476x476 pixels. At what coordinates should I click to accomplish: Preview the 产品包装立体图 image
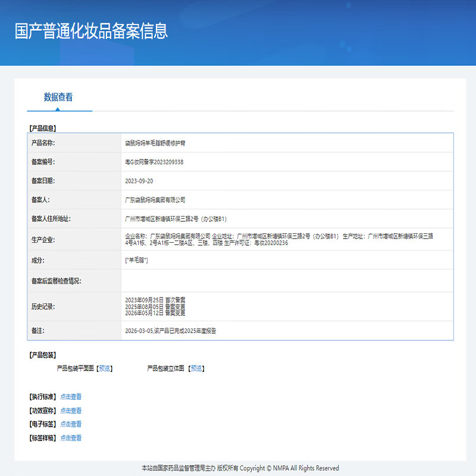pos(196,368)
